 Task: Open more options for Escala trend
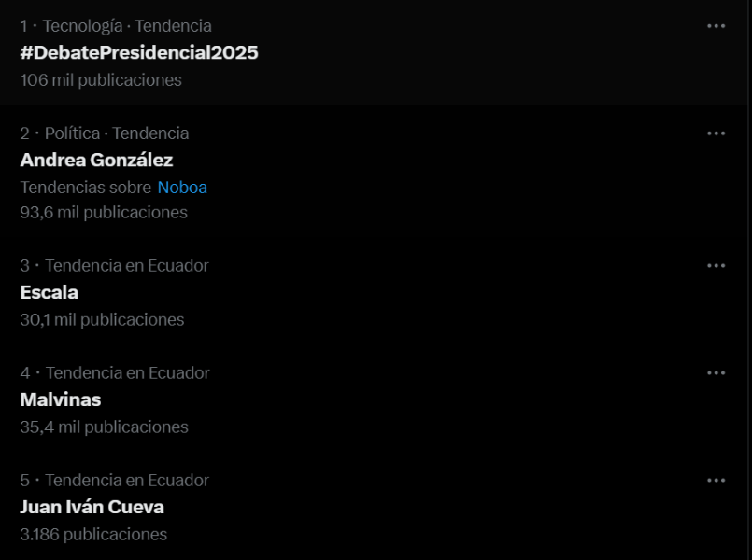[x=716, y=265]
